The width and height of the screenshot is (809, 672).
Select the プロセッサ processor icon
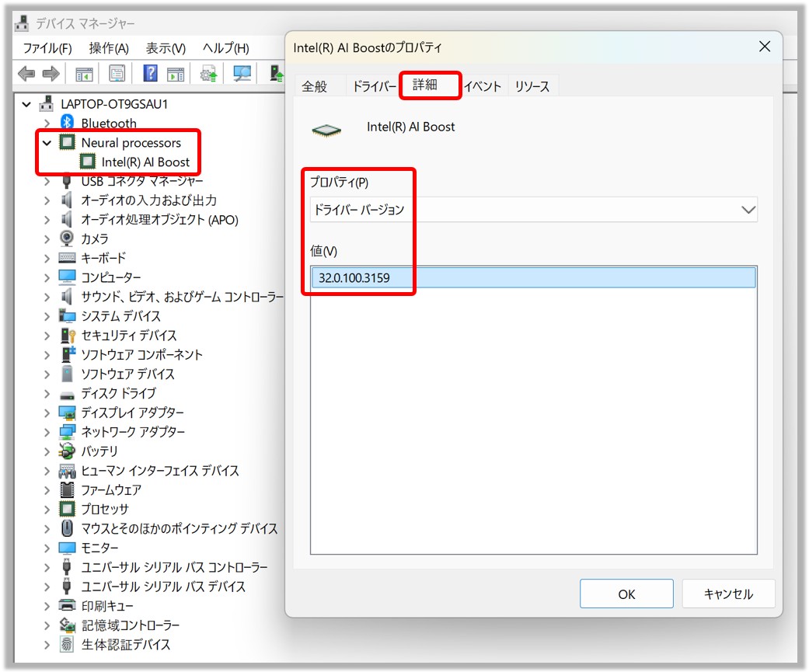pos(67,509)
